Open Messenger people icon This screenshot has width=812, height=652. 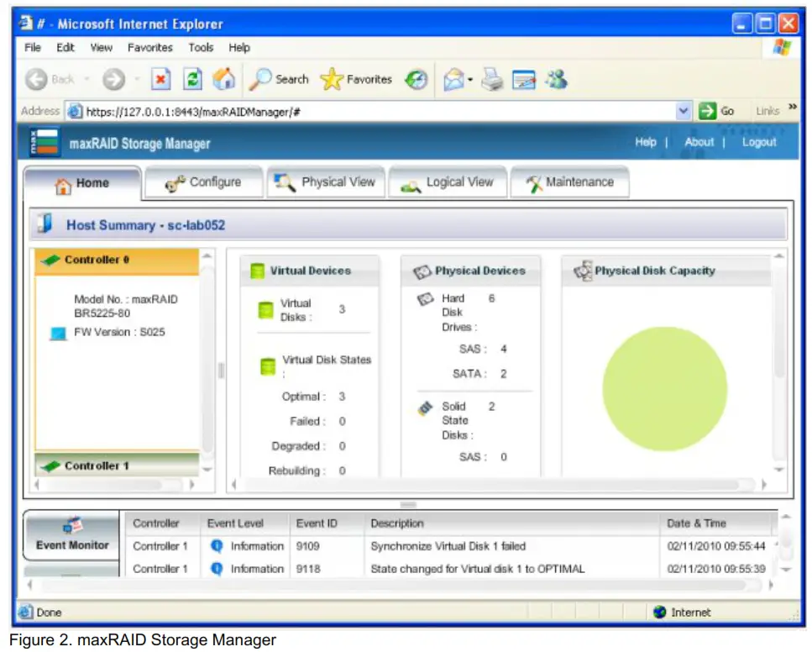(x=557, y=79)
